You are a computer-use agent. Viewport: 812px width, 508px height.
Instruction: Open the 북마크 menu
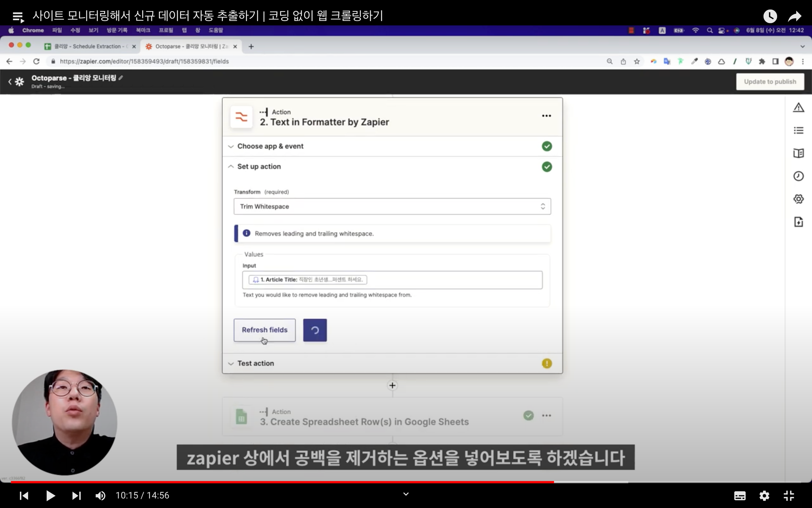coord(143,30)
